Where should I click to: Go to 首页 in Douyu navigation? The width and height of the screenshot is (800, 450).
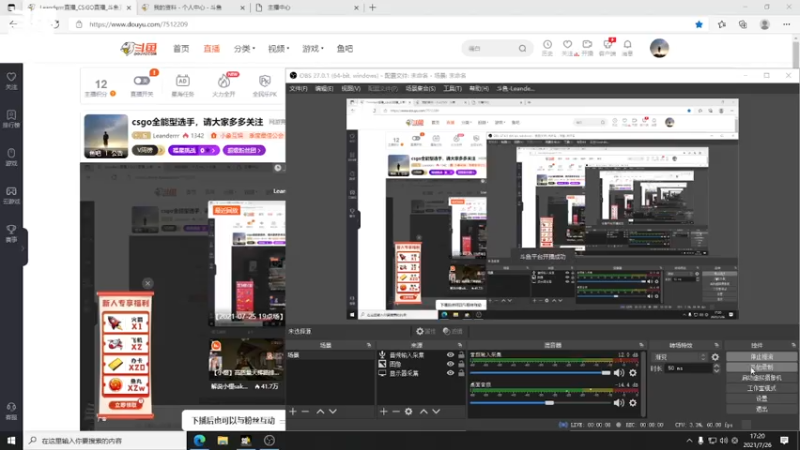[x=181, y=48]
